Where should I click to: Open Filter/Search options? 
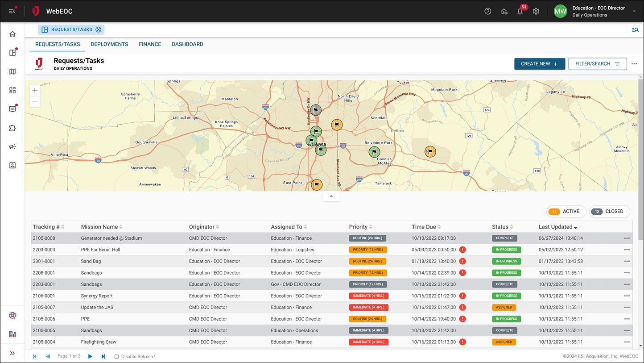click(598, 64)
